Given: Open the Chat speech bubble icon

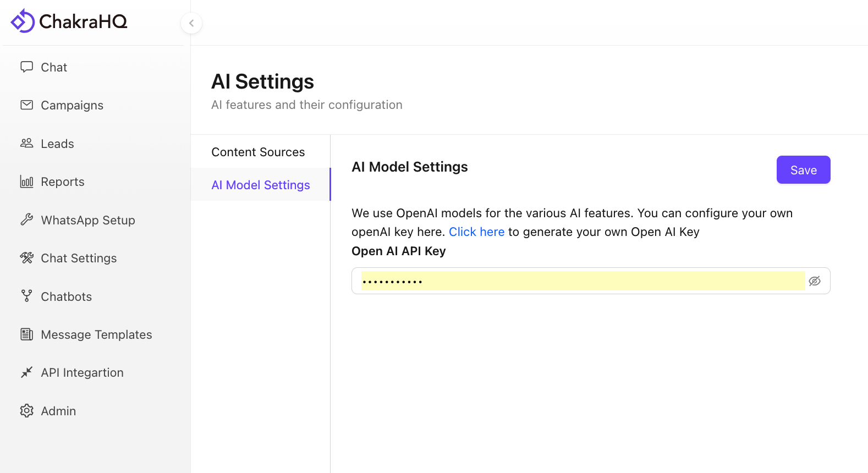Looking at the screenshot, I should tap(26, 67).
